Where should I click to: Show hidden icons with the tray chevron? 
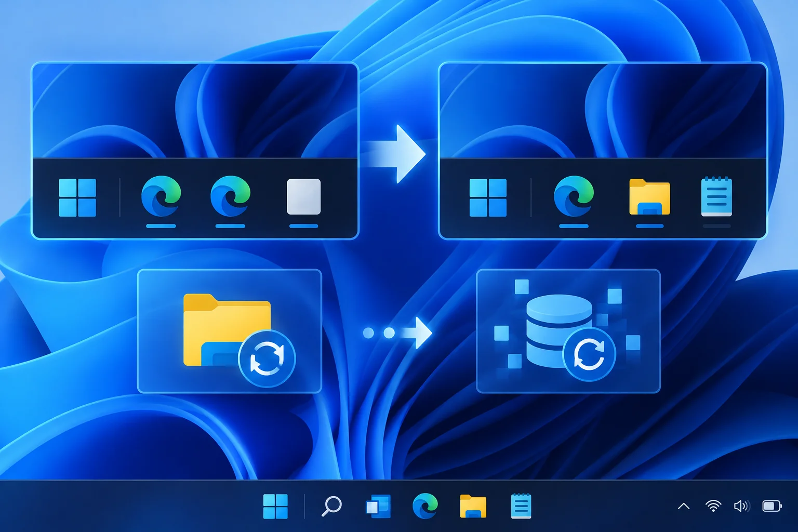click(x=684, y=506)
